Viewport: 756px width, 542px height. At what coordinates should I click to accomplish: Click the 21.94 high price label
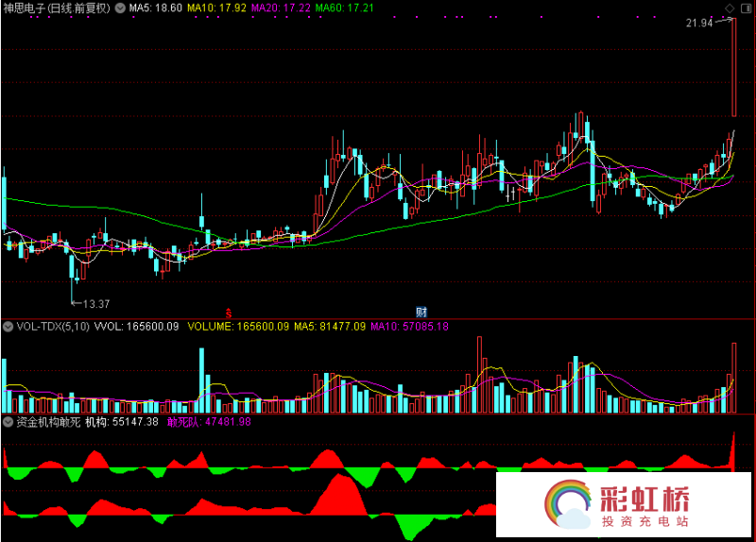[x=700, y=23]
